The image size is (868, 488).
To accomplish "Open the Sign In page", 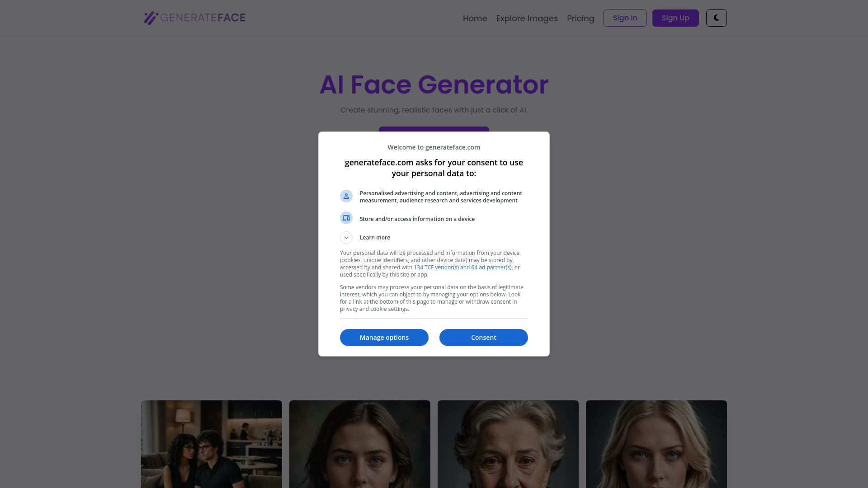I will [x=625, y=18].
